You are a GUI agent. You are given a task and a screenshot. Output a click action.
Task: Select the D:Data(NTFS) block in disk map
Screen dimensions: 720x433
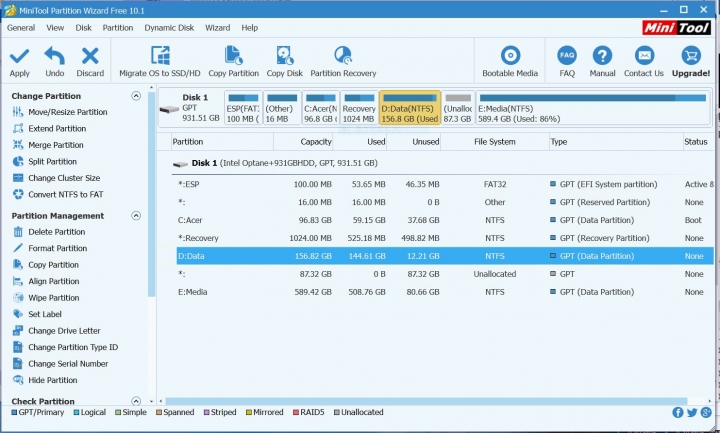click(410, 108)
